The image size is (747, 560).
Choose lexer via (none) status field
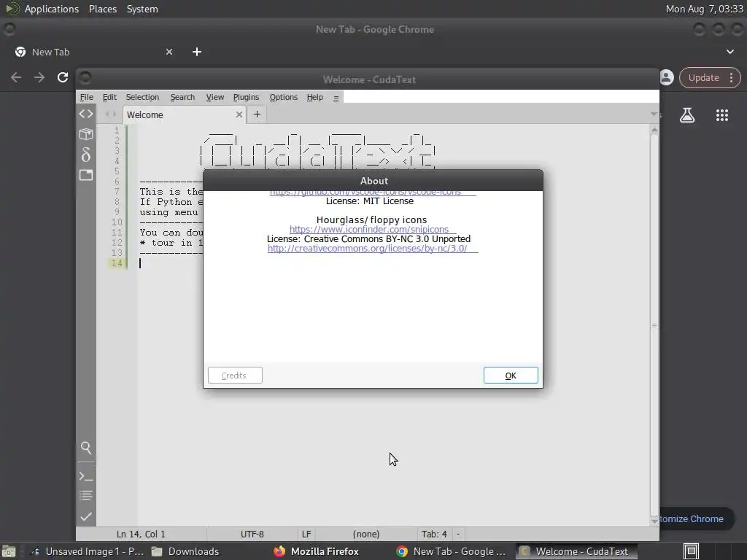point(366,534)
